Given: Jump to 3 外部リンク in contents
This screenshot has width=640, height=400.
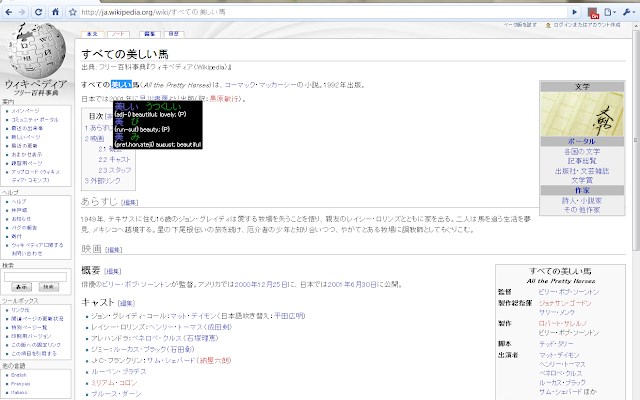Looking at the screenshot, I should pyautogui.click(x=102, y=180).
